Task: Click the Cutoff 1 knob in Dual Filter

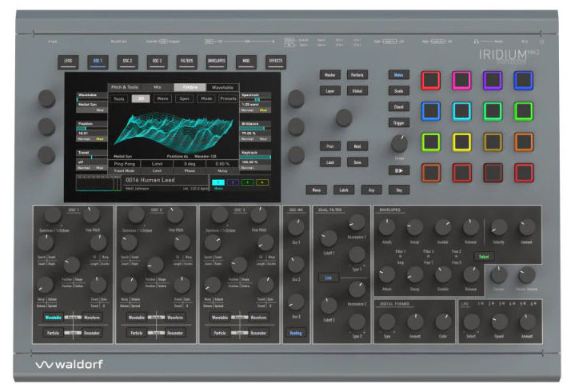Action: point(329,238)
